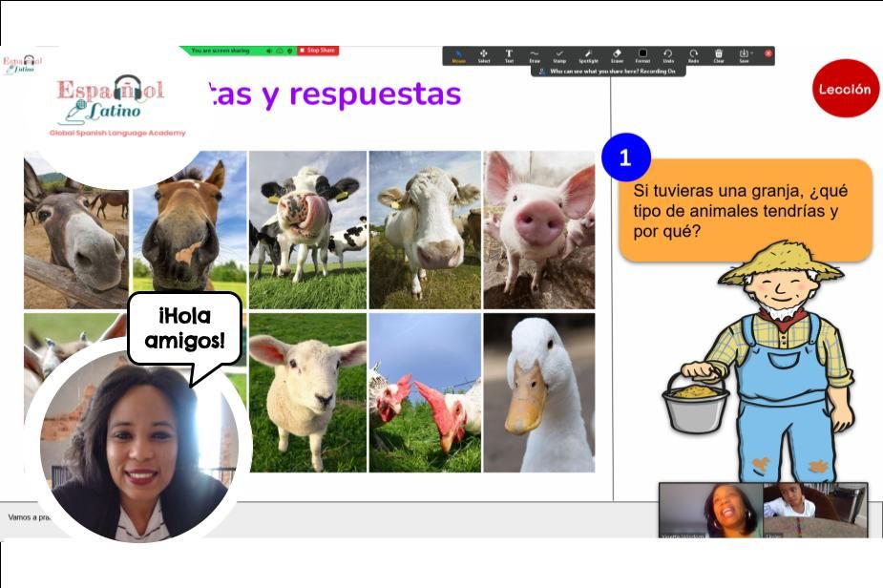
Task: Click the blue number 1 circle
Action: pyautogui.click(x=625, y=158)
